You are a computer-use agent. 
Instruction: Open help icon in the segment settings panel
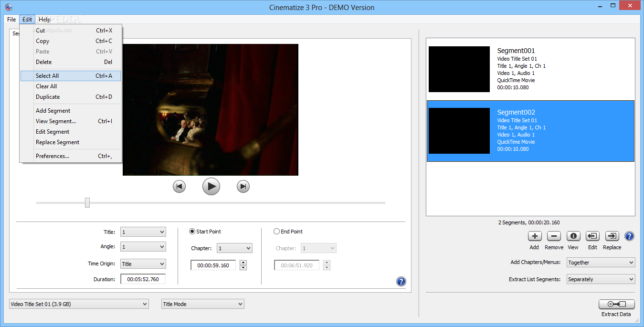[x=401, y=282]
